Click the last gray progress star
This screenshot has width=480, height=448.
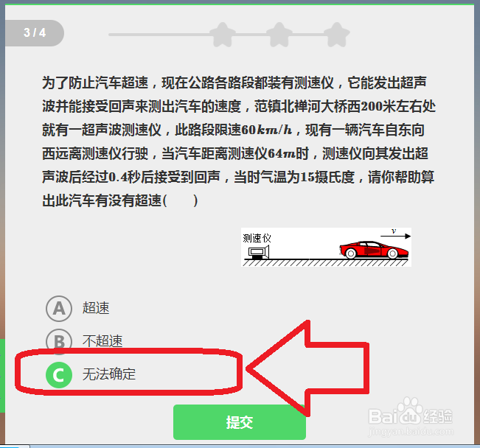(336, 35)
